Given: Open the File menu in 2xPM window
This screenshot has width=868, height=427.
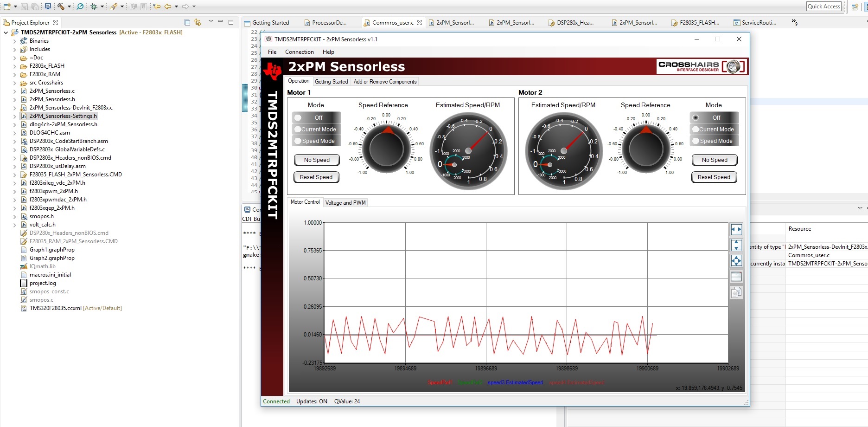Looking at the screenshot, I should pyautogui.click(x=272, y=52).
